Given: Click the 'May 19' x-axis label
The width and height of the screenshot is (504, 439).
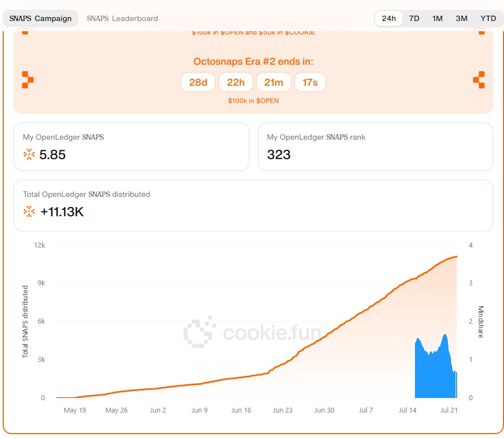Looking at the screenshot, I should pyautogui.click(x=75, y=410).
